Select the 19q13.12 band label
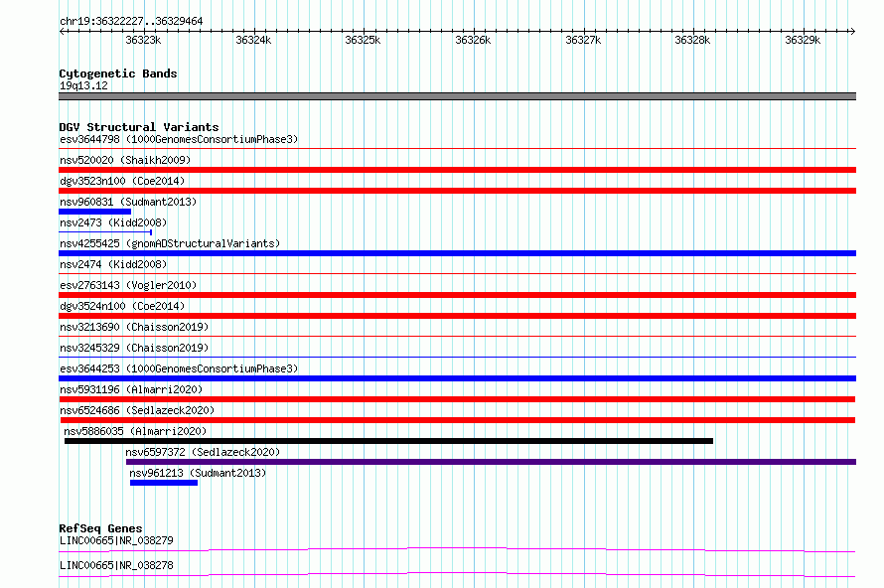 pos(83,85)
